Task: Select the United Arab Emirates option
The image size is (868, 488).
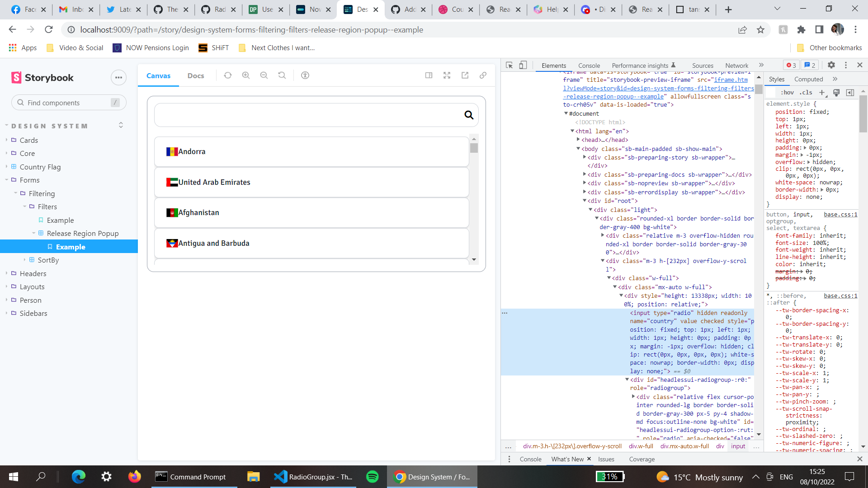Action: coord(311,182)
